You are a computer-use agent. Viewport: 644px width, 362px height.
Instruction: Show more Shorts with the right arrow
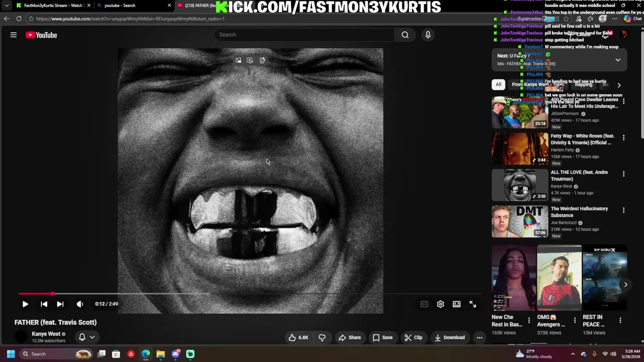click(x=625, y=285)
